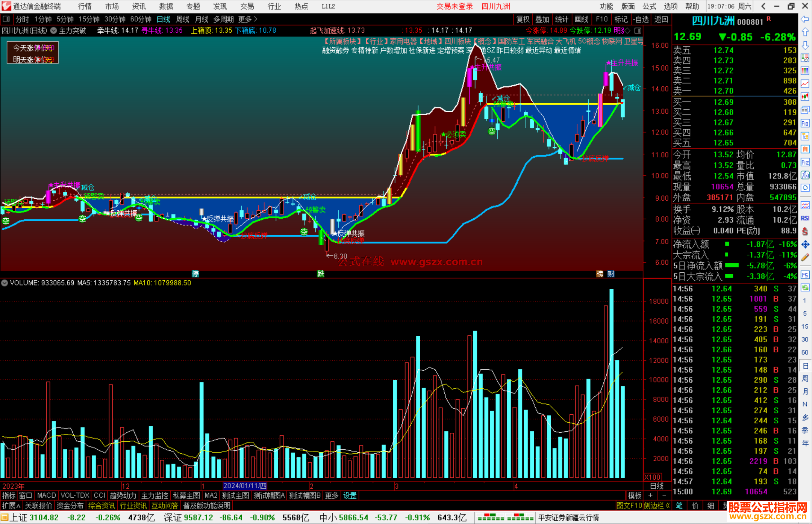Switch to the 周线 period tab

183,19
